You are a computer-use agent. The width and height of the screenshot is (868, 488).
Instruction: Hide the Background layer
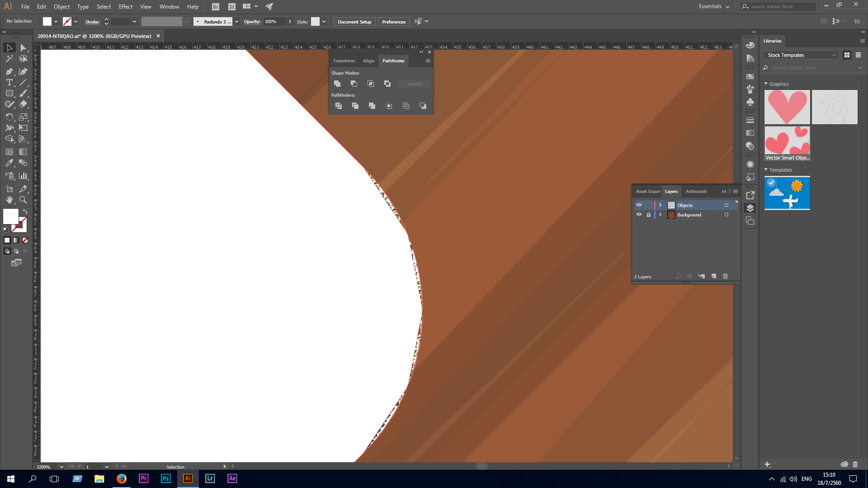coord(639,215)
